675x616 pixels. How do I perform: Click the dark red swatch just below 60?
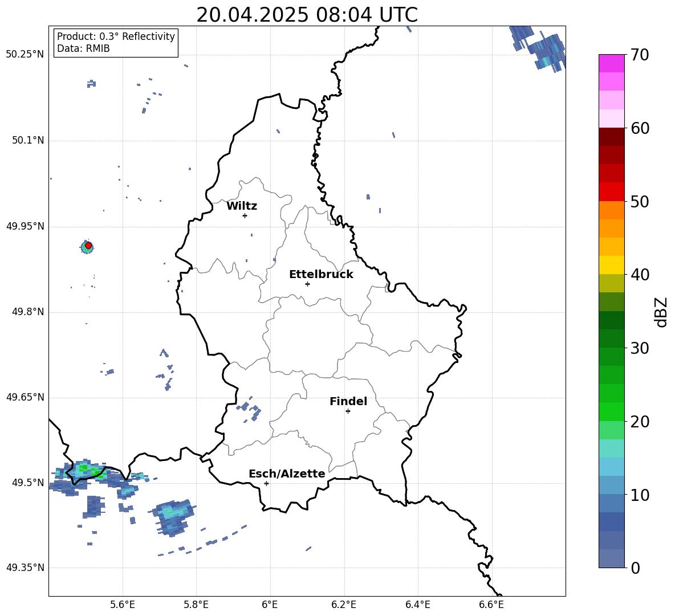tap(612, 136)
